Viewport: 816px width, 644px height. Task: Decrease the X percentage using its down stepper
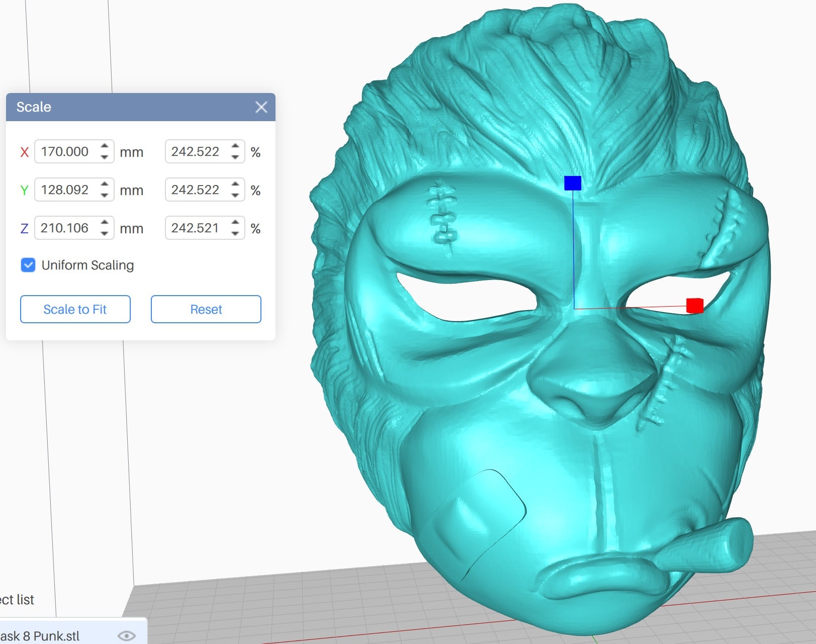(x=236, y=156)
